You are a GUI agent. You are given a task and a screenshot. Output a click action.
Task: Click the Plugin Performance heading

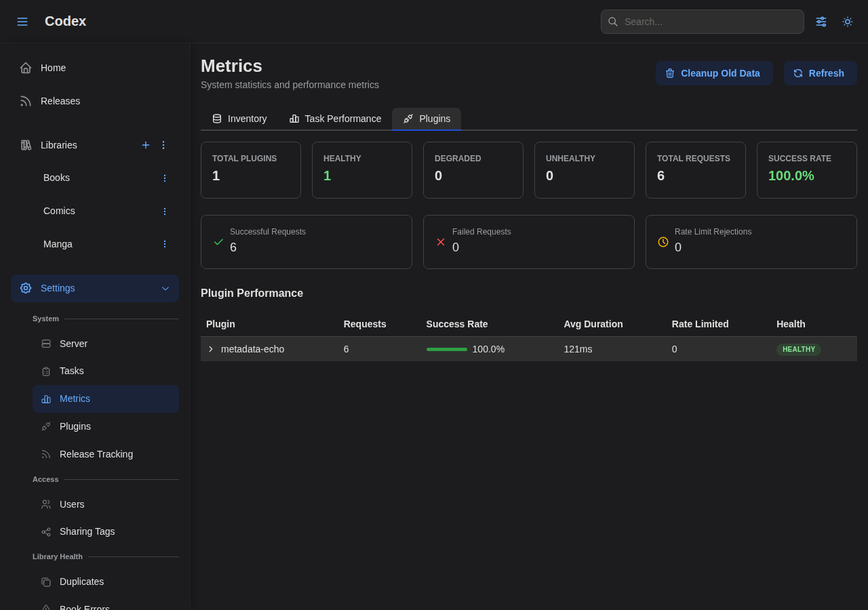(x=252, y=293)
